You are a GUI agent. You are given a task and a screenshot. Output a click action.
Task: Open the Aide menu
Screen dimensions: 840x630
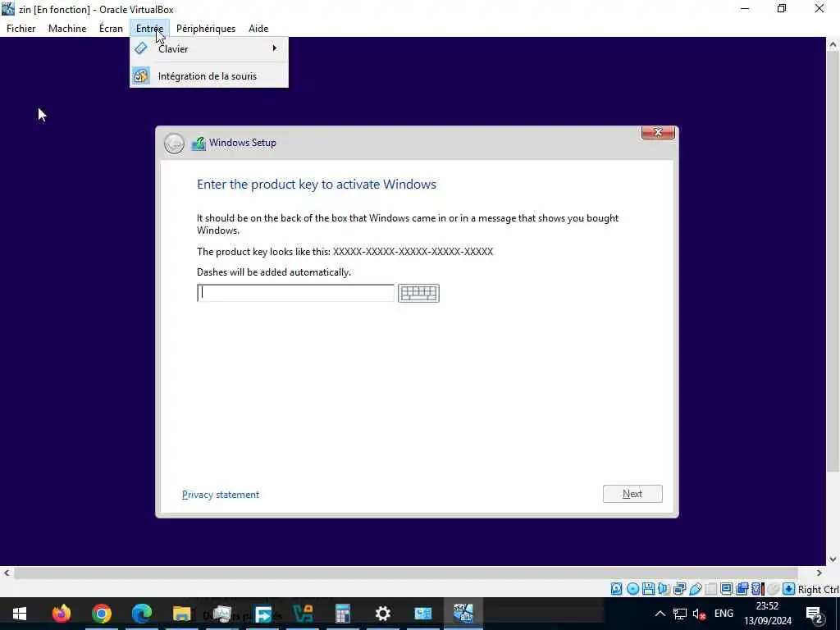click(x=258, y=29)
